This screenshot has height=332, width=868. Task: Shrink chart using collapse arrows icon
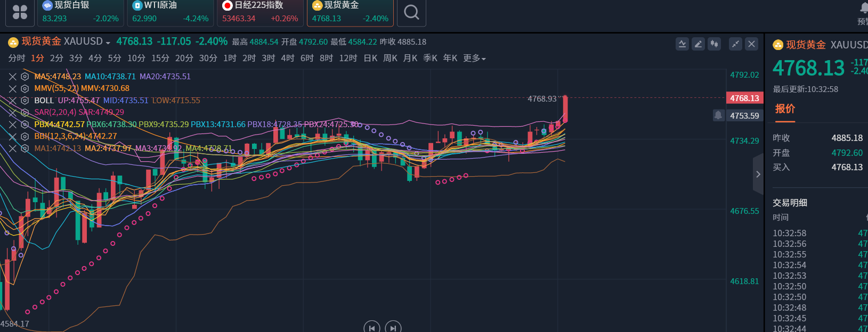pos(735,44)
